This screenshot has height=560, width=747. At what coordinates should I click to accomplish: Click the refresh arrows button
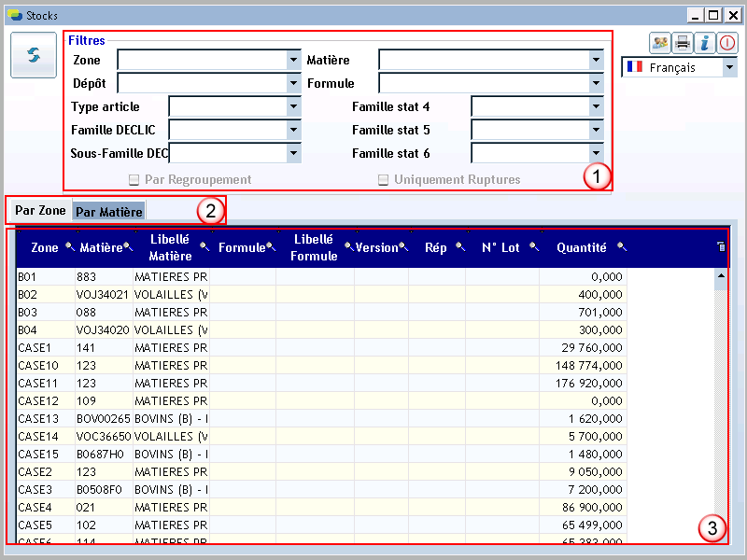click(34, 55)
